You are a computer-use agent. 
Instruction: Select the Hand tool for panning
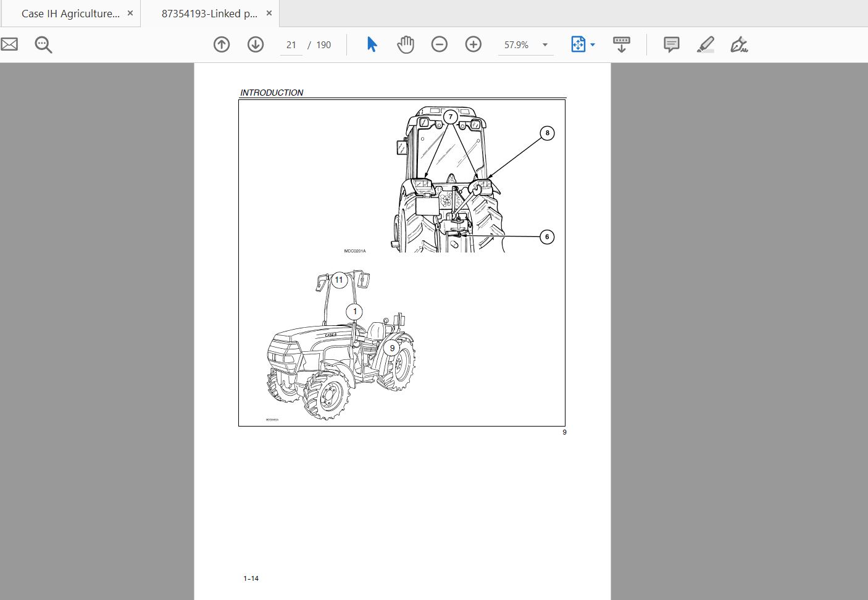click(x=406, y=44)
